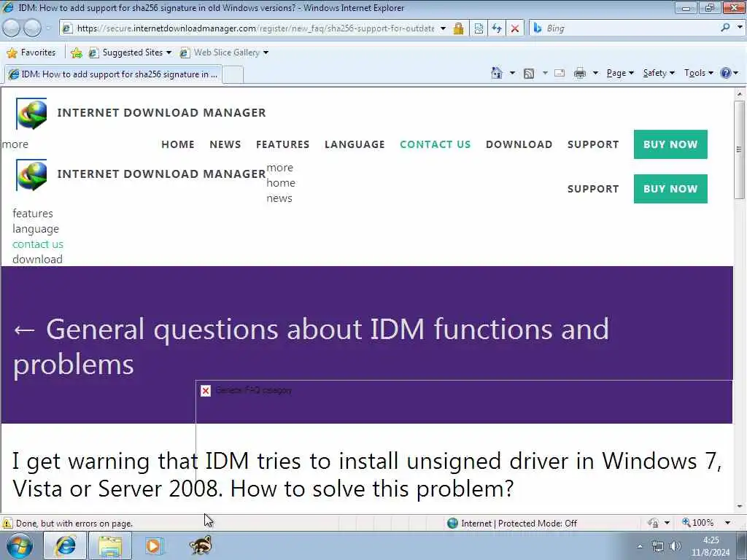This screenshot has height=560, width=747.
Task: Click the top IDM globe logo
Action: [x=31, y=113]
